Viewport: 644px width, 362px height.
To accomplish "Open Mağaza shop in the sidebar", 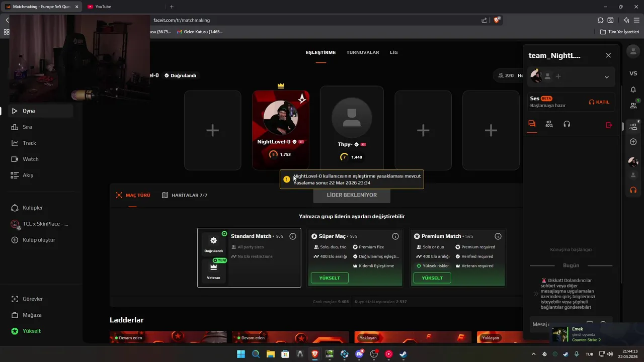I will [x=40, y=315].
